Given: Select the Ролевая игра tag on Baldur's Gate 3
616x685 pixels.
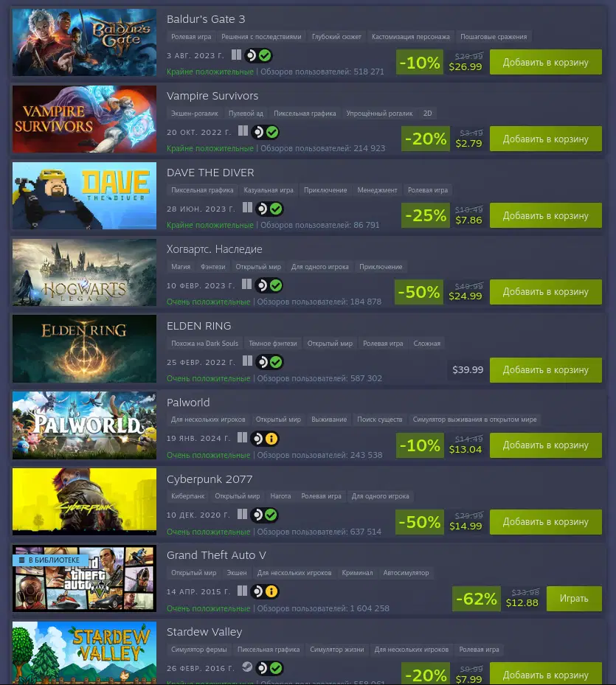Looking at the screenshot, I should tap(191, 37).
